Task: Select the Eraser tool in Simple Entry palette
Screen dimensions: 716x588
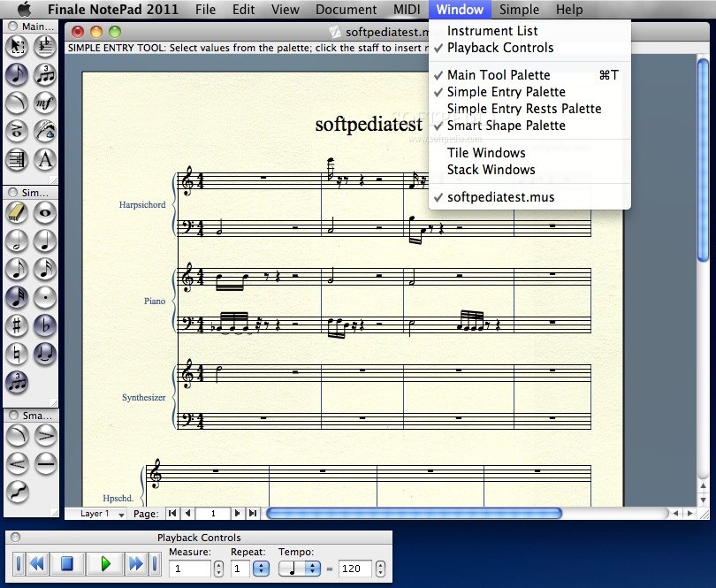Action: [x=17, y=212]
